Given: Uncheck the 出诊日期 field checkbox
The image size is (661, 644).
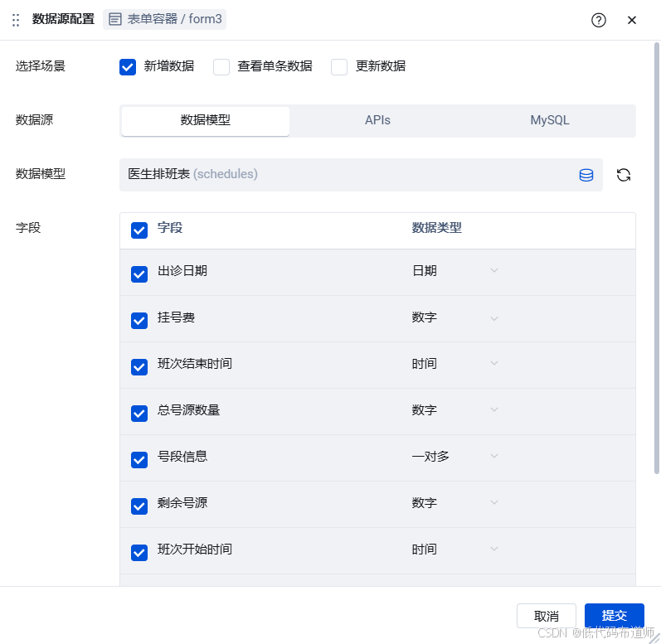Looking at the screenshot, I should (139, 274).
